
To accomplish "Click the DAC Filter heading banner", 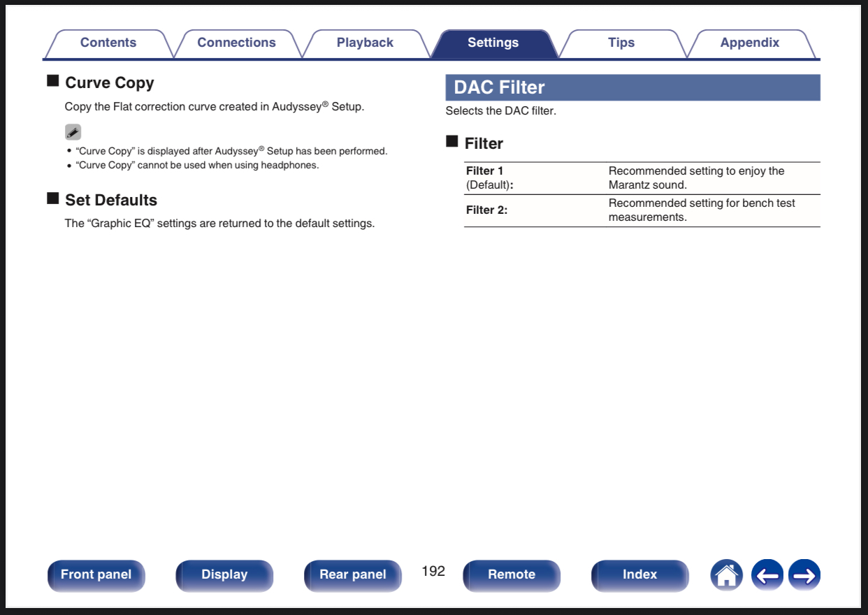I will tap(632, 87).
